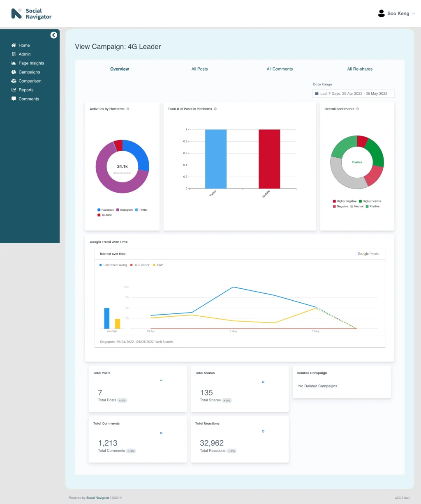Switch to the All Posts tab

tap(200, 69)
